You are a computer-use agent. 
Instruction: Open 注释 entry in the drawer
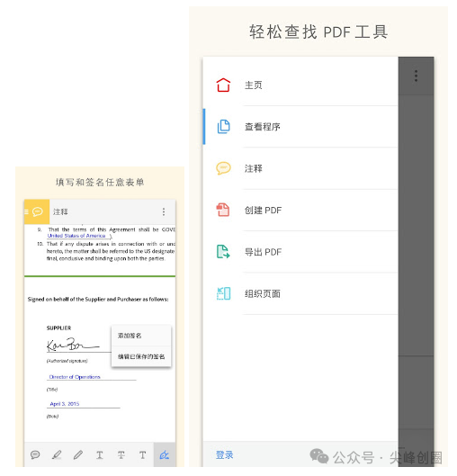(300, 168)
